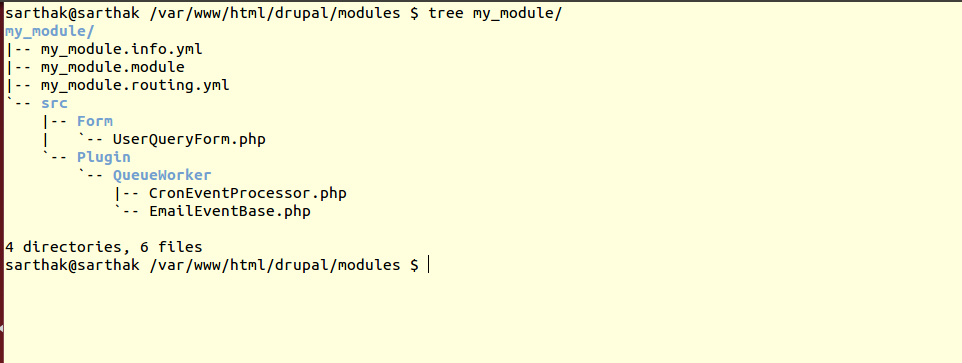Image resolution: width=962 pixels, height=363 pixels.
Task: Click the QueueWorker directory name
Action: coord(162,176)
